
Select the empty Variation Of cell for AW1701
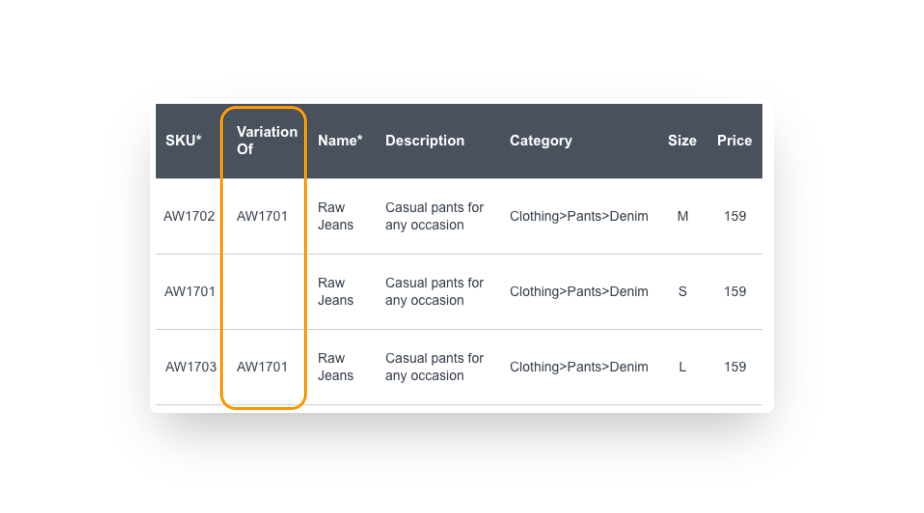pos(263,292)
